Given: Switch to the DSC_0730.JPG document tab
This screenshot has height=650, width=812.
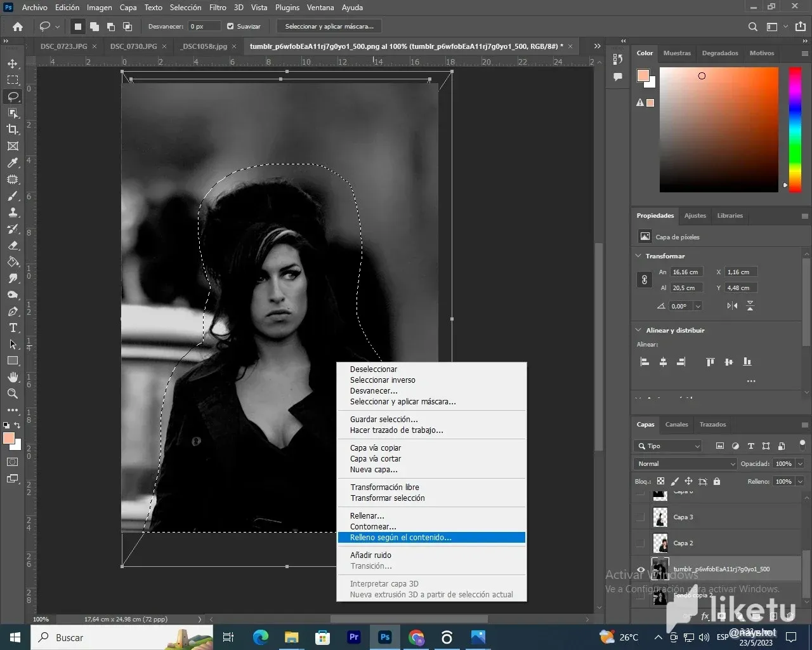Looking at the screenshot, I should [133, 46].
